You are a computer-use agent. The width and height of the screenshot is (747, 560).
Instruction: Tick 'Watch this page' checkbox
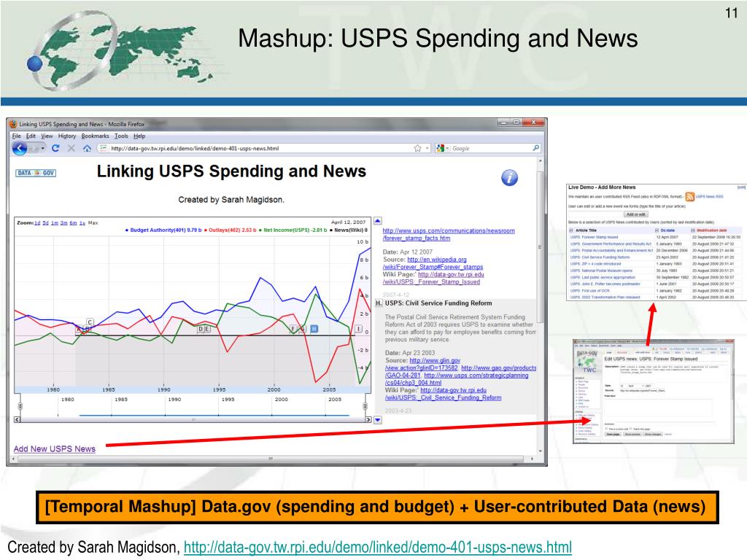click(x=631, y=429)
